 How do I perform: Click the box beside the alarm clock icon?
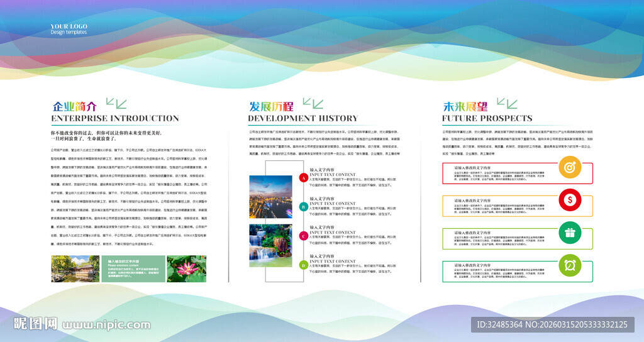click(518, 272)
